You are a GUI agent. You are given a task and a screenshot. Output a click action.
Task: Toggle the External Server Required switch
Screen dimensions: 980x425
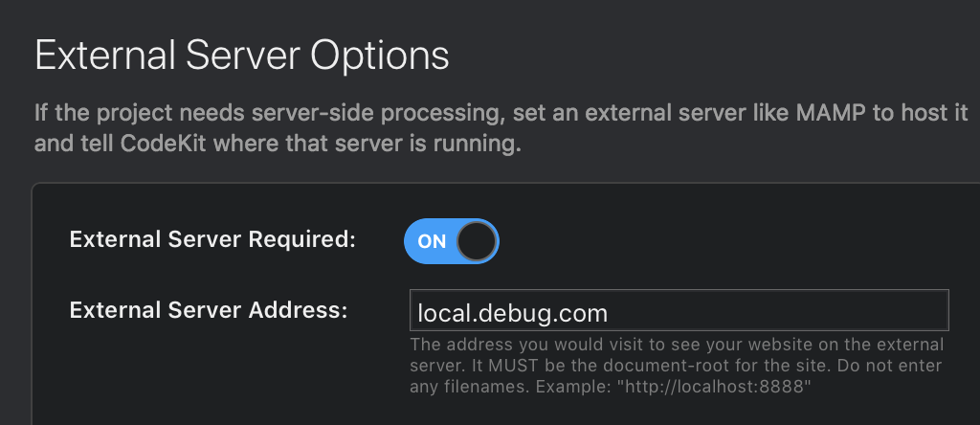[x=452, y=241]
